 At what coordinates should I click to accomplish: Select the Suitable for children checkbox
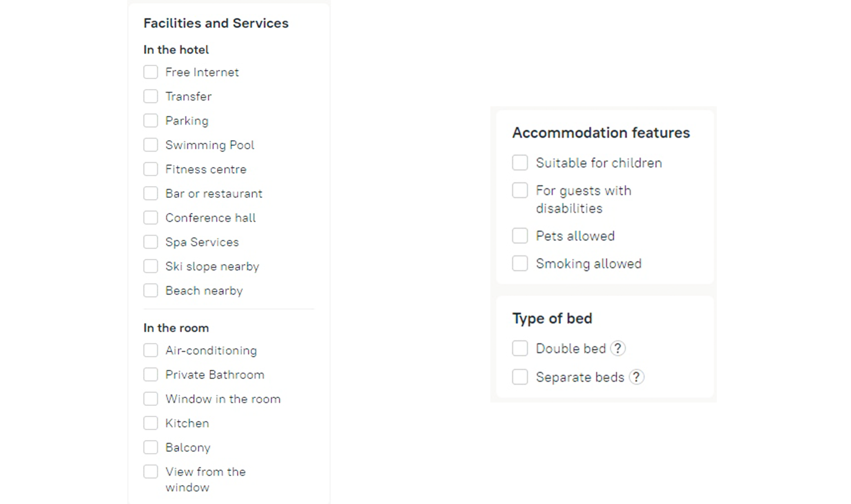tap(520, 162)
